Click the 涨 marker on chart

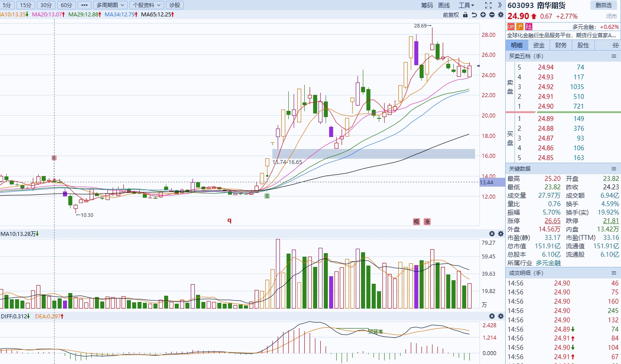(427, 222)
